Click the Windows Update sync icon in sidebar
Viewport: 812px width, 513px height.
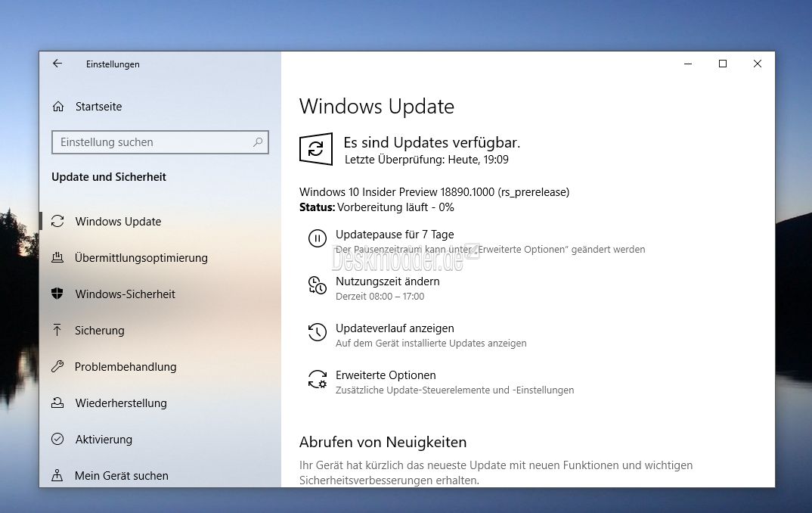coord(57,221)
